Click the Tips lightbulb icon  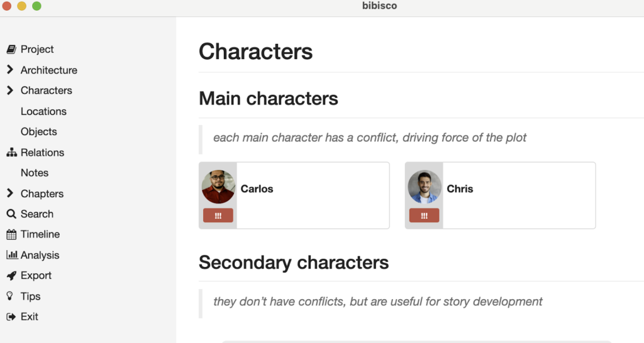10,296
